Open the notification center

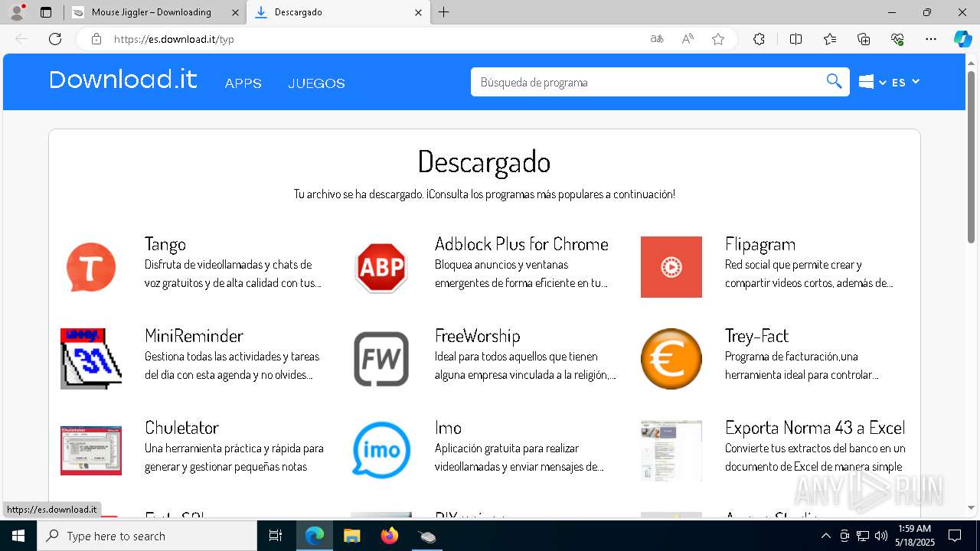[955, 536]
